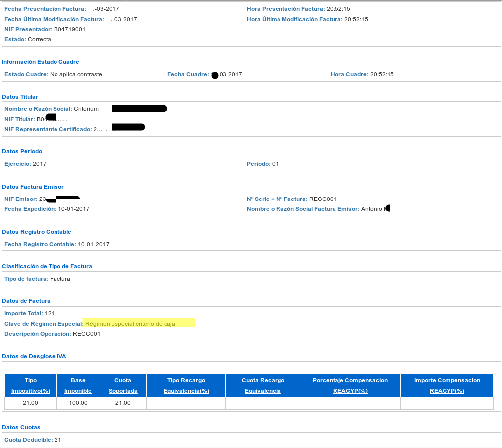Click the Nº Serie + Nº Factura value RECC001

pyautogui.click(x=323, y=199)
